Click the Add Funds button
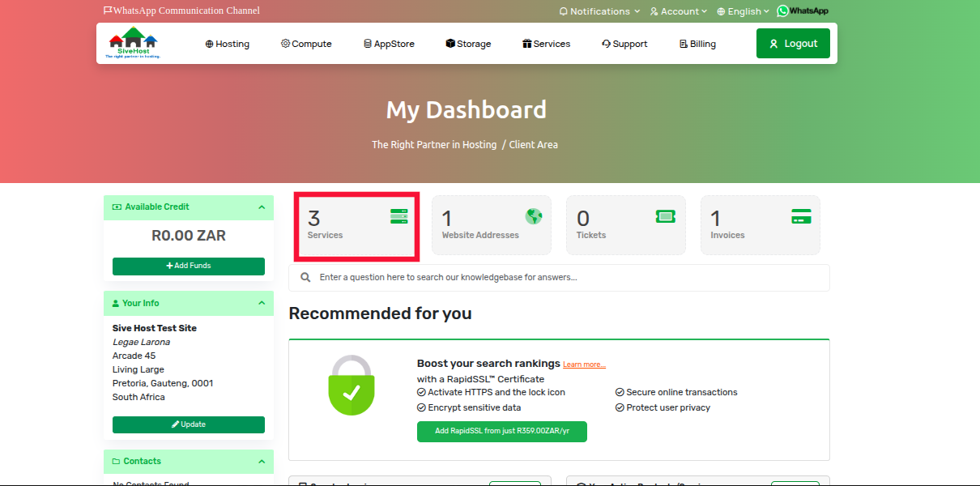 188,266
